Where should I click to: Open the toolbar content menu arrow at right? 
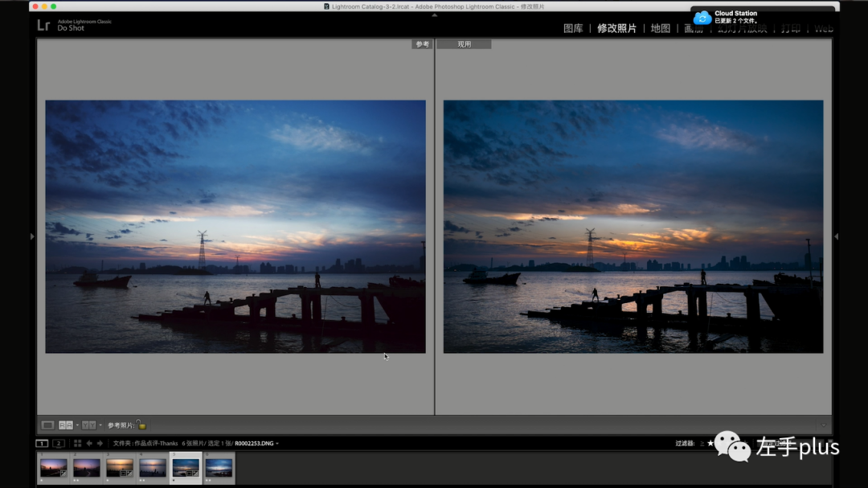pos(824,425)
